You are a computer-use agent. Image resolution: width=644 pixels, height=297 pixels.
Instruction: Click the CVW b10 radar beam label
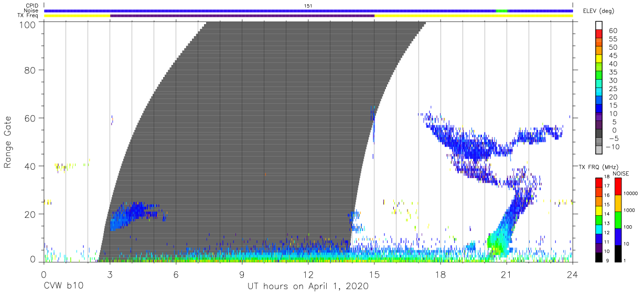(63, 287)
